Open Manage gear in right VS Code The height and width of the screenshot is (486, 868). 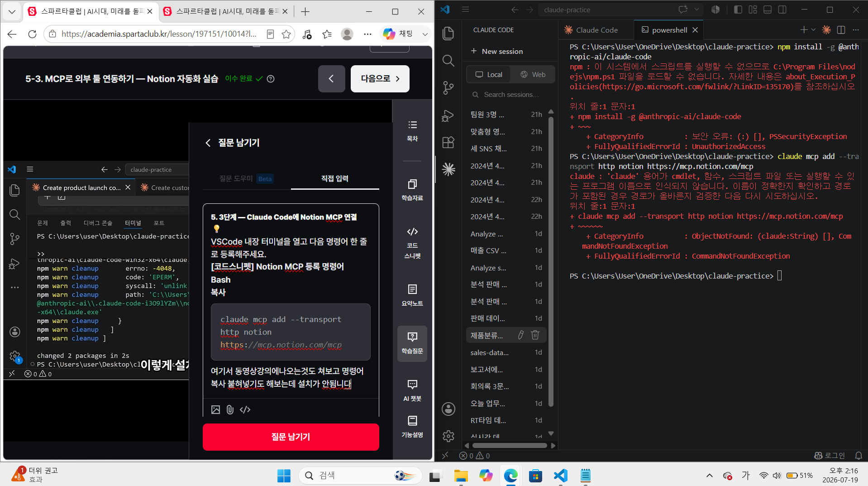[448, 436]
